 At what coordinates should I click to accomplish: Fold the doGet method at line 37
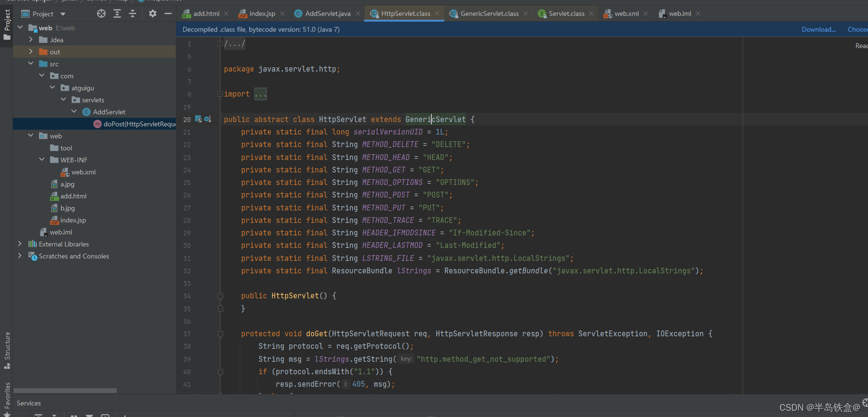coord(220,334)
